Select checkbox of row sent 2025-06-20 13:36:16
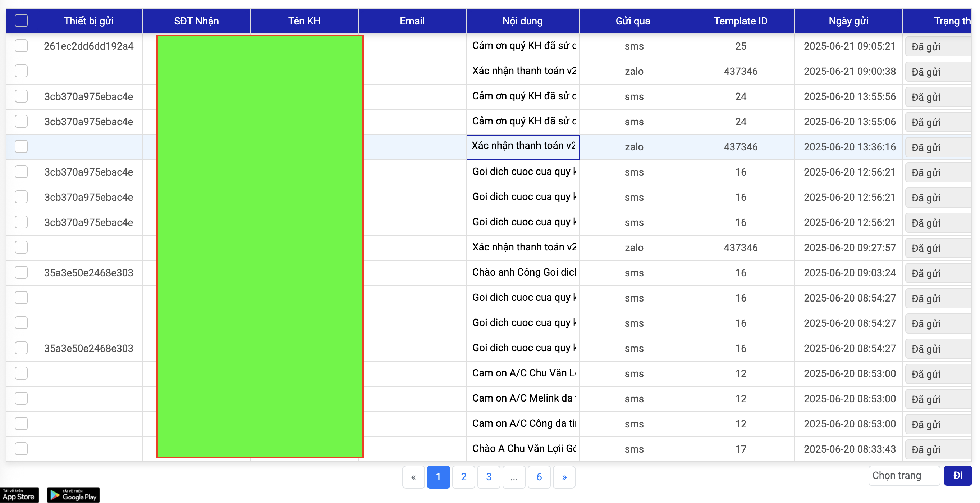980x503 pixels. (x=21, y=146)
